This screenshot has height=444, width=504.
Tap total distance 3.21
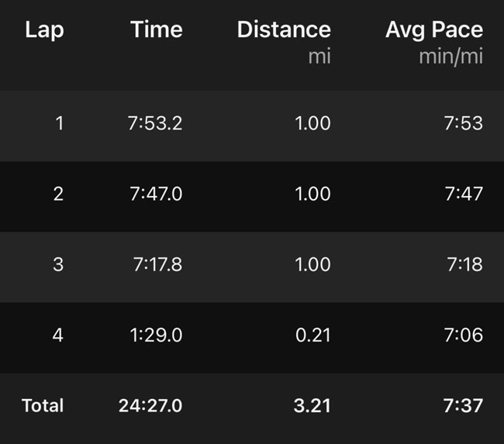[x=313, y=405]
